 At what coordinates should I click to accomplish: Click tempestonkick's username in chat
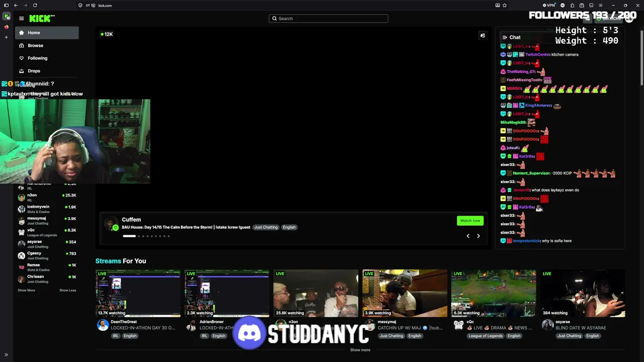click(527, 241)
